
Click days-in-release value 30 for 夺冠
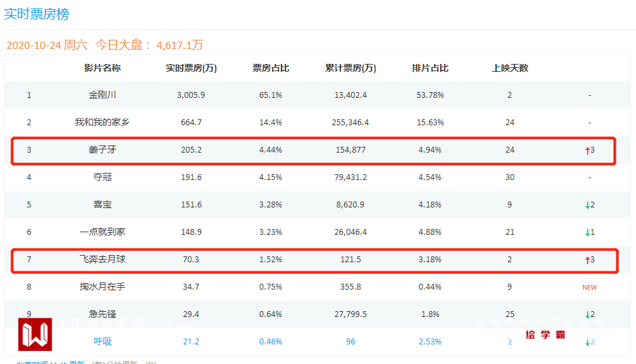pos(510,177)
